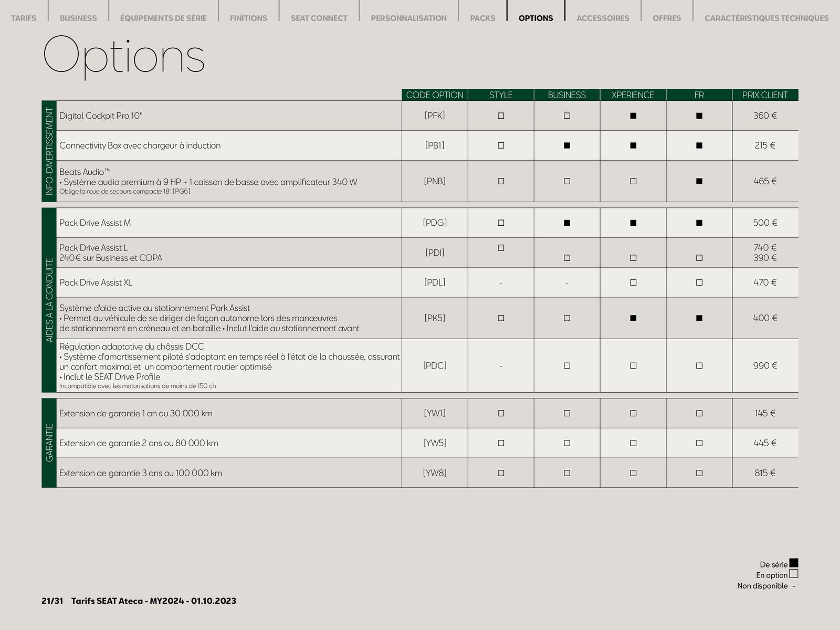Image resolution: width=840 pixels, height=630 pixels.
Task: Click YW5 warranty Xperience option box
Action: point(633,443)
